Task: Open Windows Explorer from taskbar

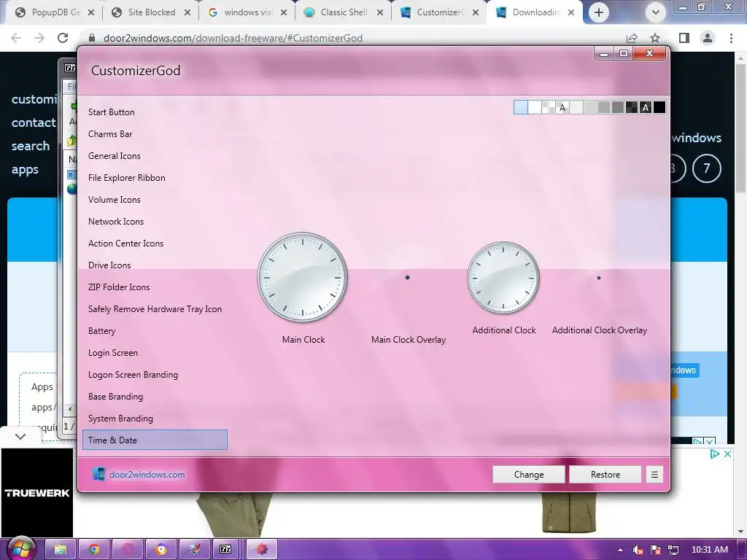Action: [61, 550]
